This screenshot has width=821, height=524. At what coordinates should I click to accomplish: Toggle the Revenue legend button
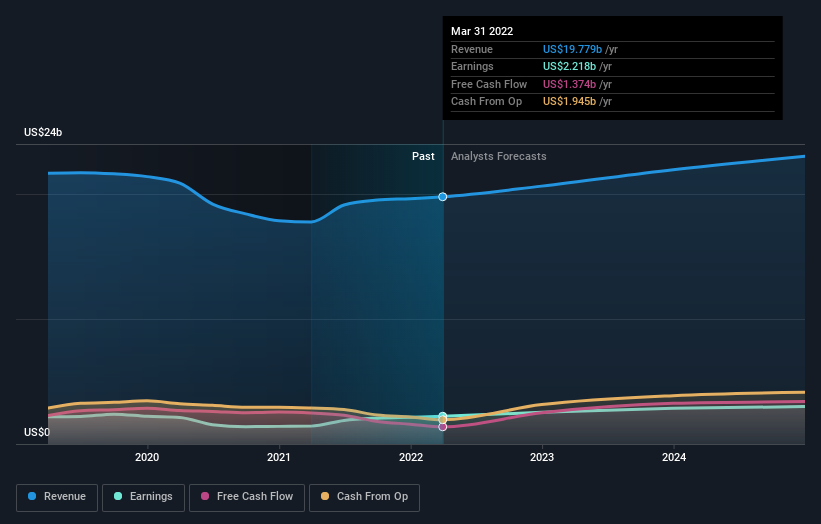pos(57,497)
